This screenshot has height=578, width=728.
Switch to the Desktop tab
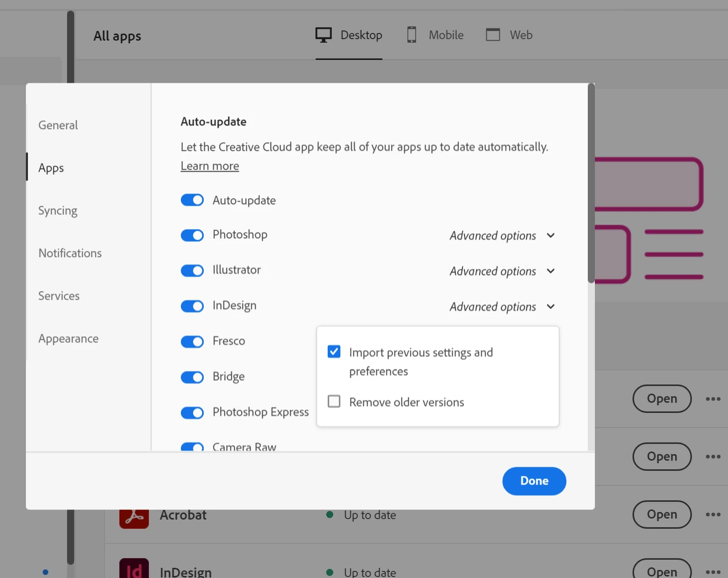coord(349,35)
